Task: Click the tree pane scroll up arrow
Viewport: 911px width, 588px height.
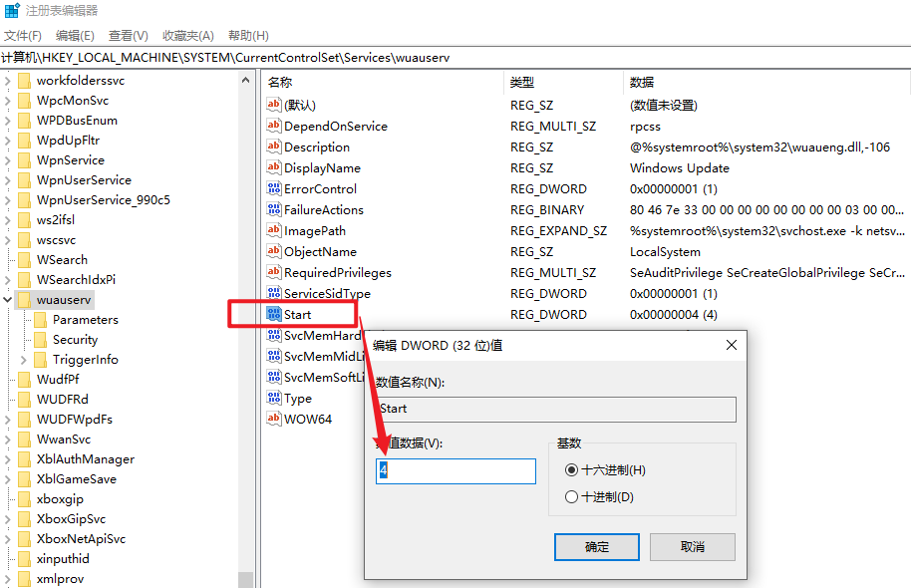Action: [246, 80]
